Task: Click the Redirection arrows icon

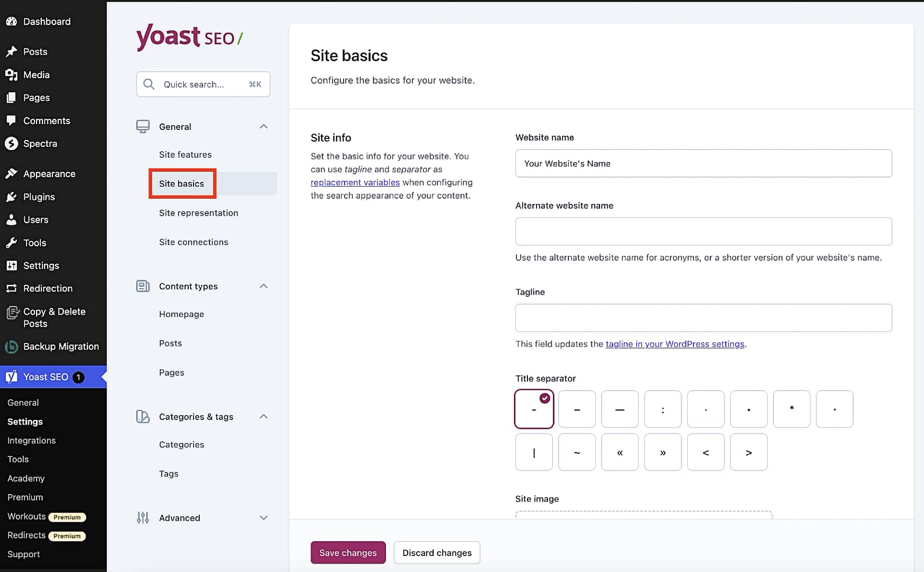Action: tap(11, 288)
